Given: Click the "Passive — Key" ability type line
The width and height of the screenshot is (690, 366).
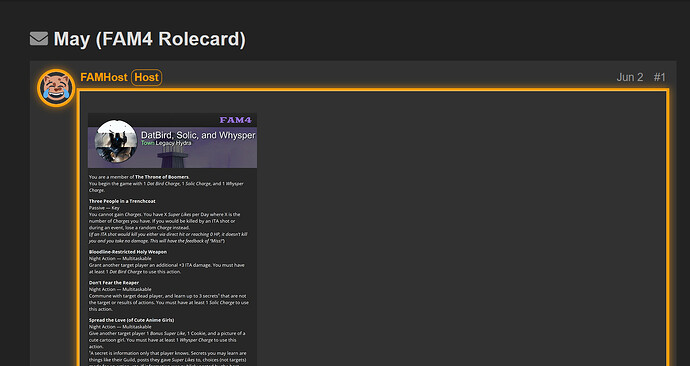Looking at the screenshot, I should (x=104, y=208).
